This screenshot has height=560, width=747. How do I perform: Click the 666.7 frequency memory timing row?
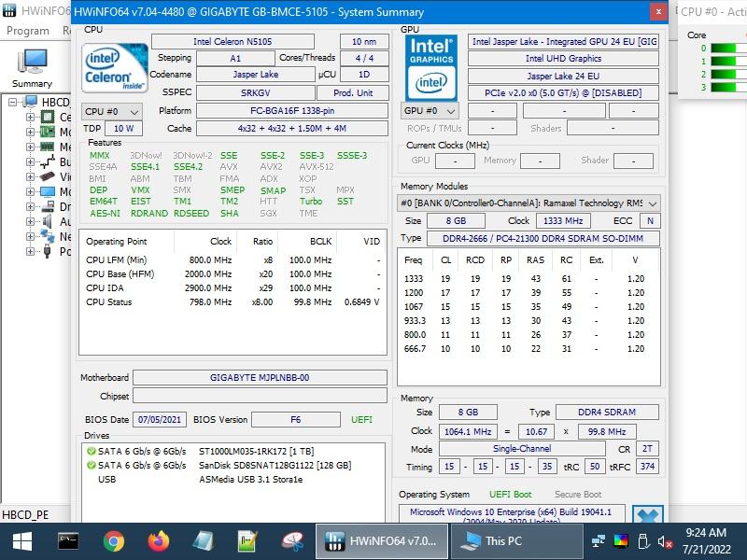coord(529,348)
